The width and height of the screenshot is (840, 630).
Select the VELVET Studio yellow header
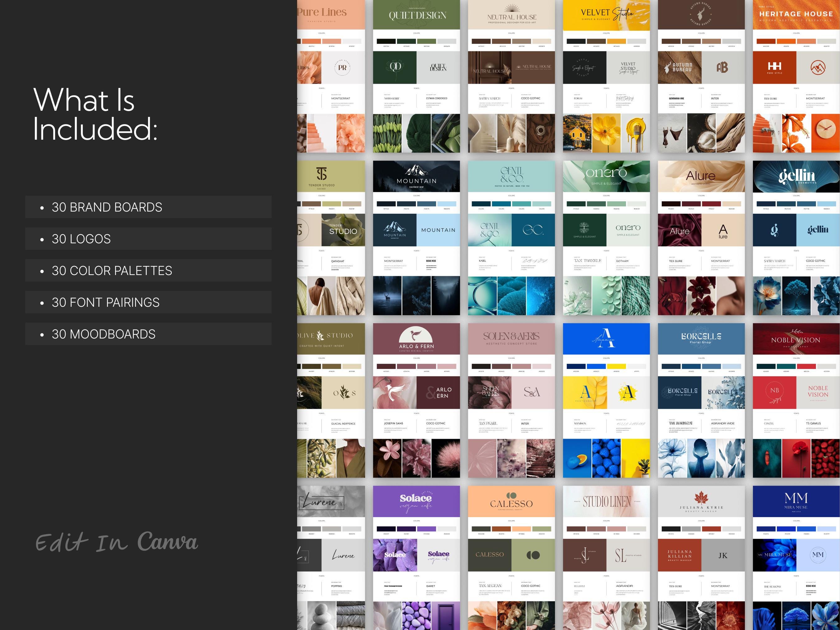click(x=606, y=15)
